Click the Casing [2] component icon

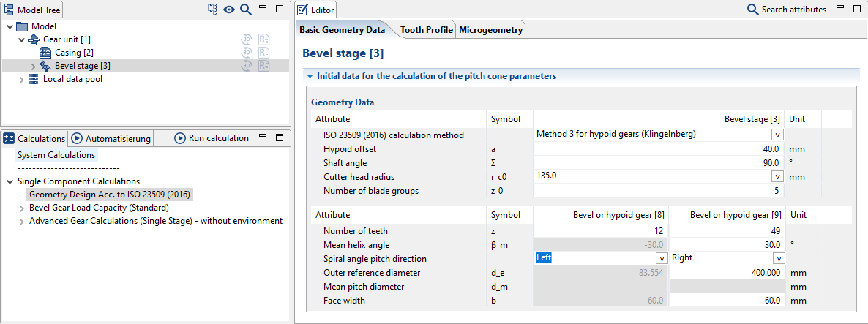click(x=45, y=53)
